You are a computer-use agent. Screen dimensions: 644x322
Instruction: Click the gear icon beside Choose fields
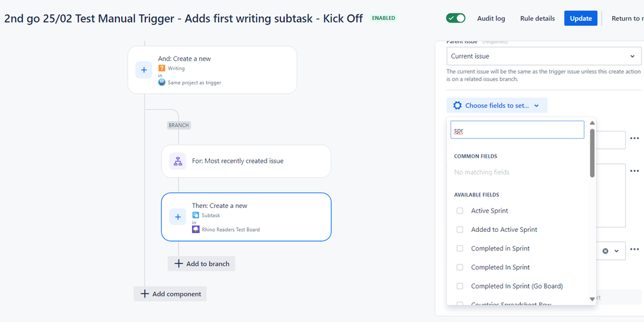coord(458,106)
